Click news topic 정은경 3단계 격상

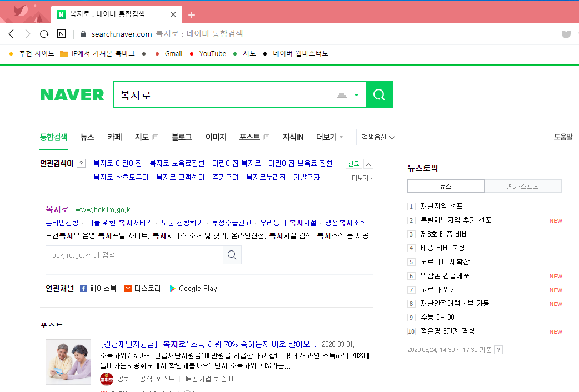[448, 331]
